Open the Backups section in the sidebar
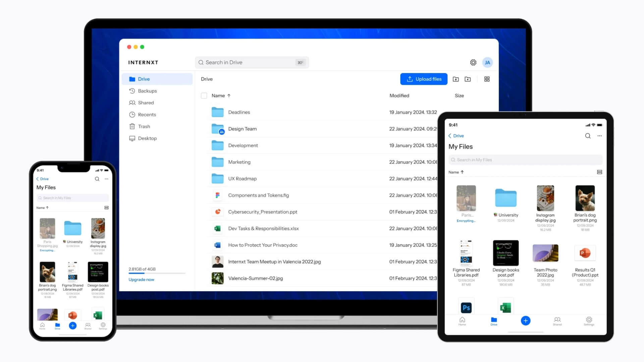644x362 pixels. tap(147, 91)
